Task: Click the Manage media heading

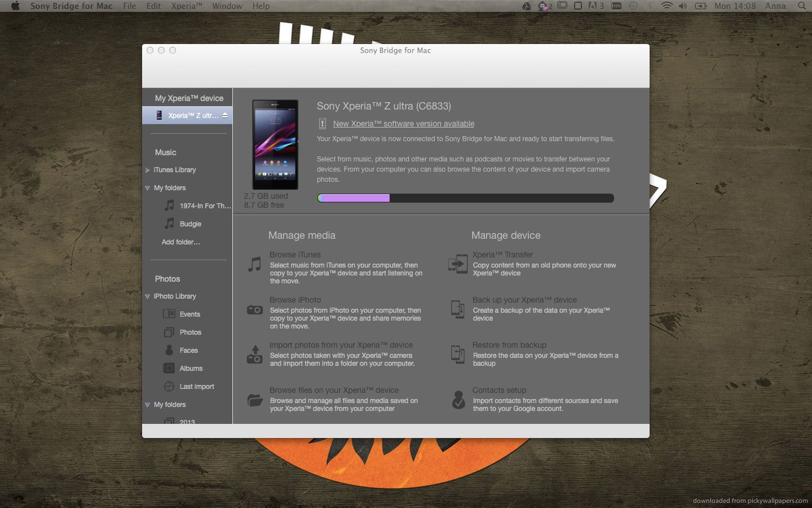Action: [302, 235]
